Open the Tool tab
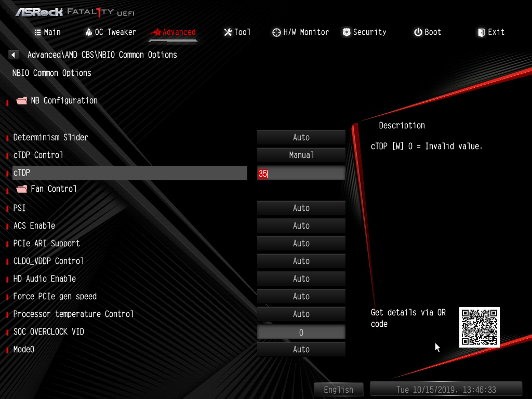The width and height of the screenshot is (532, 399). pos(237,32)
